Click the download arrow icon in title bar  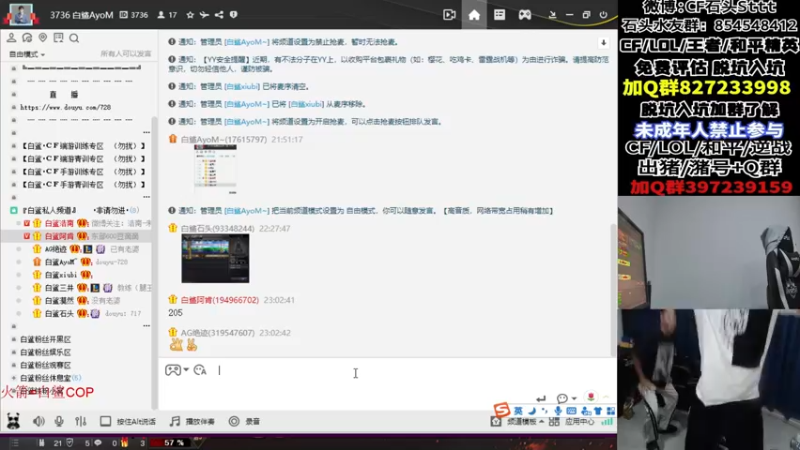pyautogui.click(x=552, y=15)
